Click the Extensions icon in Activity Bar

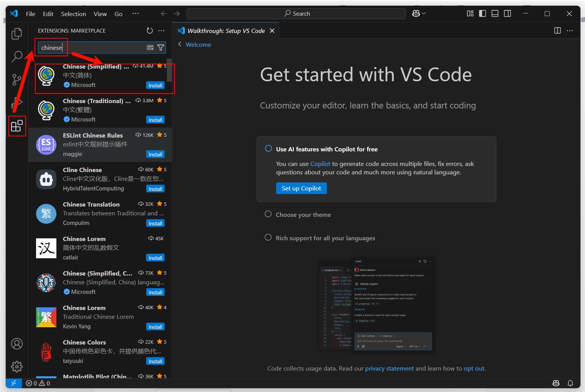17,126
